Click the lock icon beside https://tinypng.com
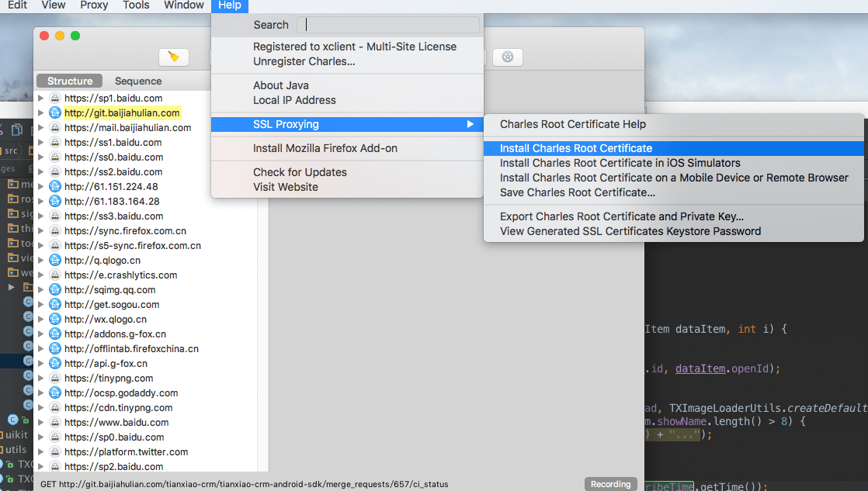 pos(55,379)
